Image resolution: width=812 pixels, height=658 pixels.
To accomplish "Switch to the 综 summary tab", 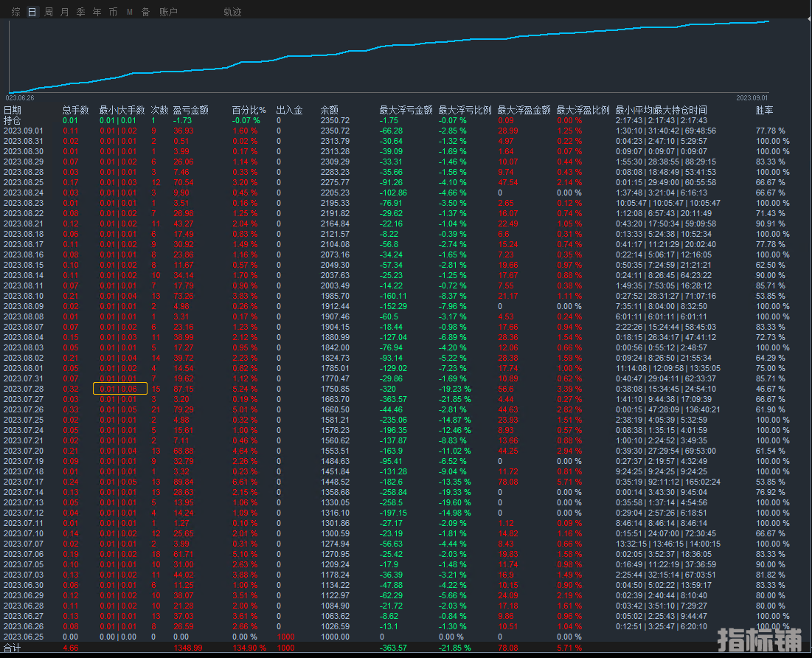I will (x=15, y=12).
